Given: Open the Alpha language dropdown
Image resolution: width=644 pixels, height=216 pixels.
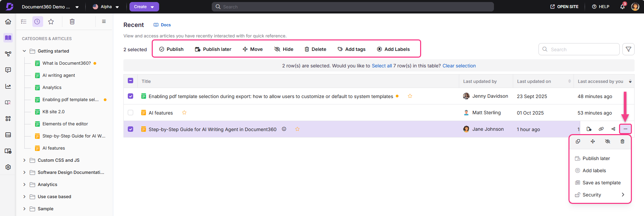Looking at the screenshot, I should [x=106, y=7].
